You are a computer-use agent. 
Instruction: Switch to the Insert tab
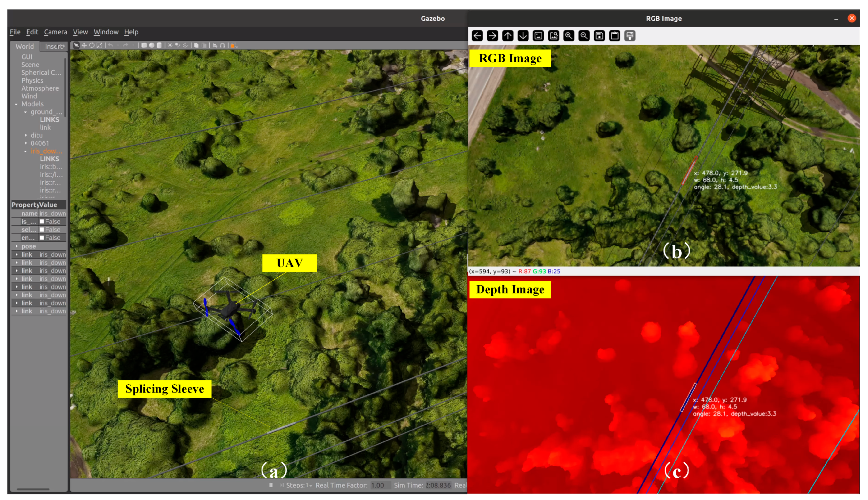tap(54, 46)
